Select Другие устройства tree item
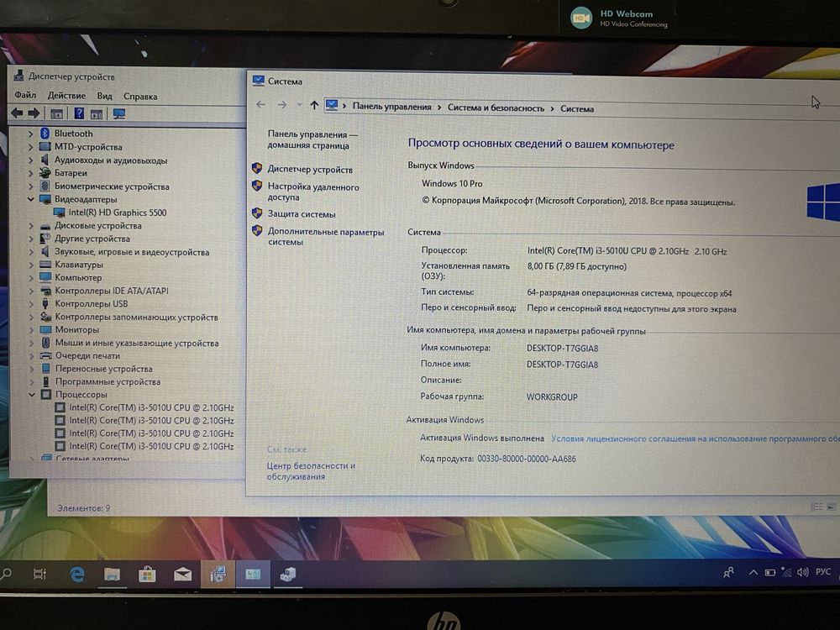840x630 pixels. click(x=92, y=239)
